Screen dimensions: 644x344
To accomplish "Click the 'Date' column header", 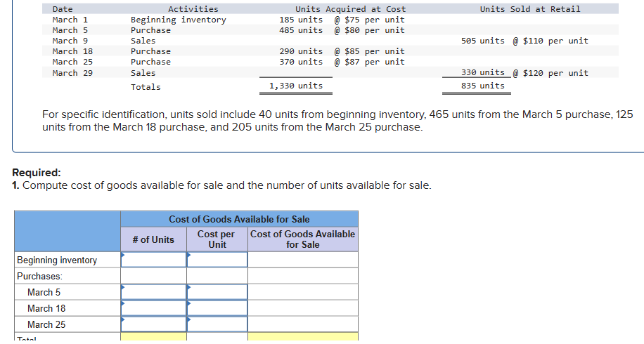I will [x=63, y=8].
